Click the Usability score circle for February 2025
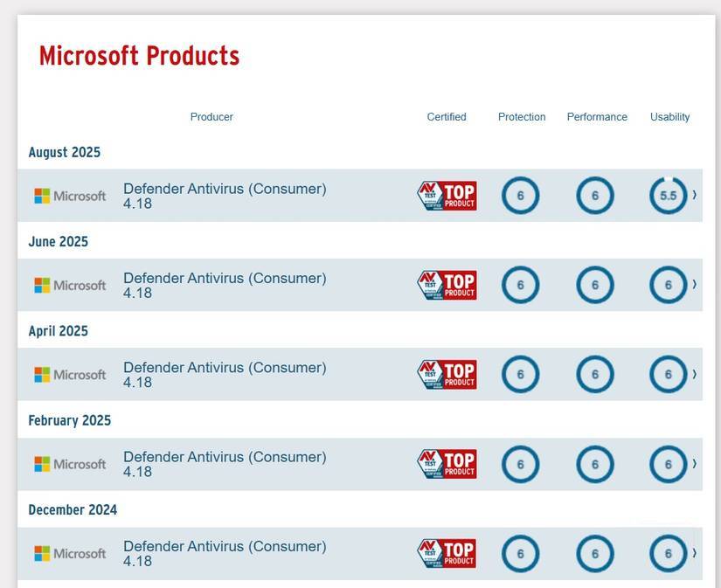Image resolution: width=721 pixels, height=588 pixels. (x=668, y=463)
